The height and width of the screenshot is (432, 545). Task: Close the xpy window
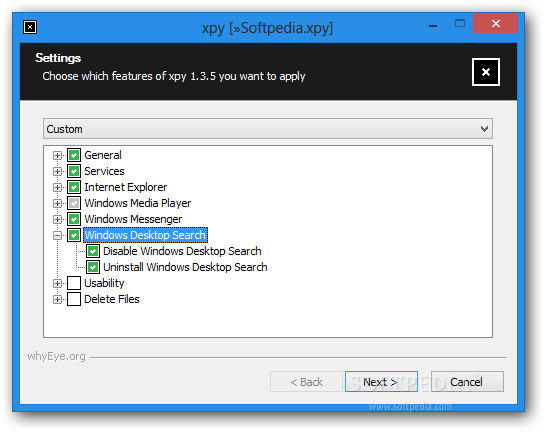(496, 23)
